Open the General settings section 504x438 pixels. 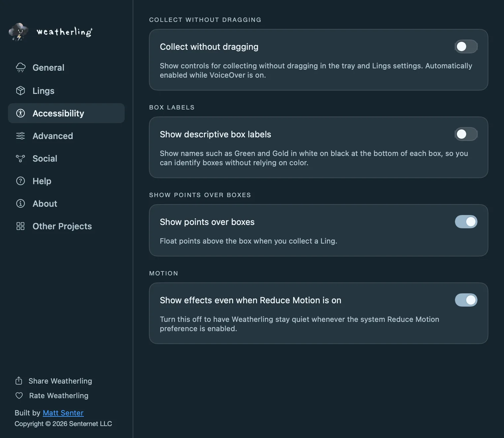(66, 68)
